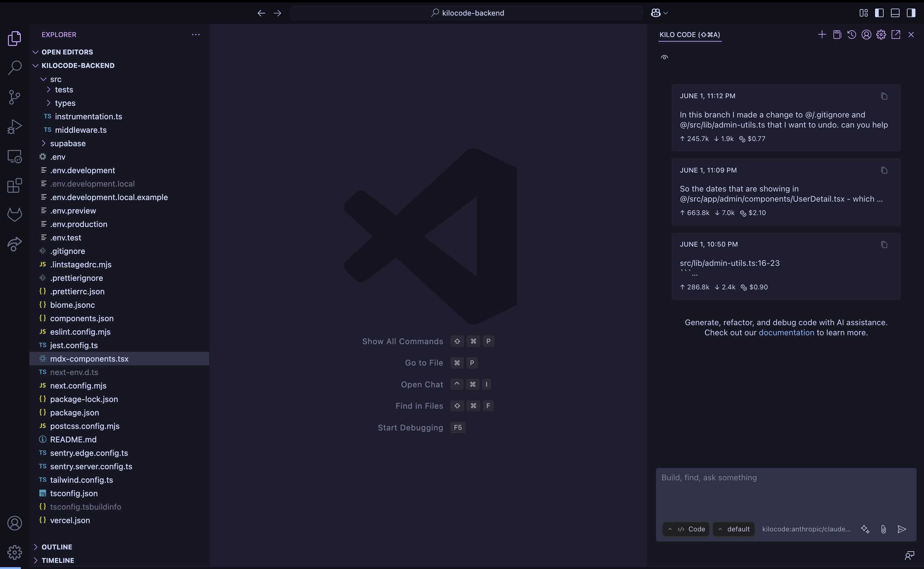Click the send message arrow icon
Screen dimensions: 924x569
(x=902, y=529)
